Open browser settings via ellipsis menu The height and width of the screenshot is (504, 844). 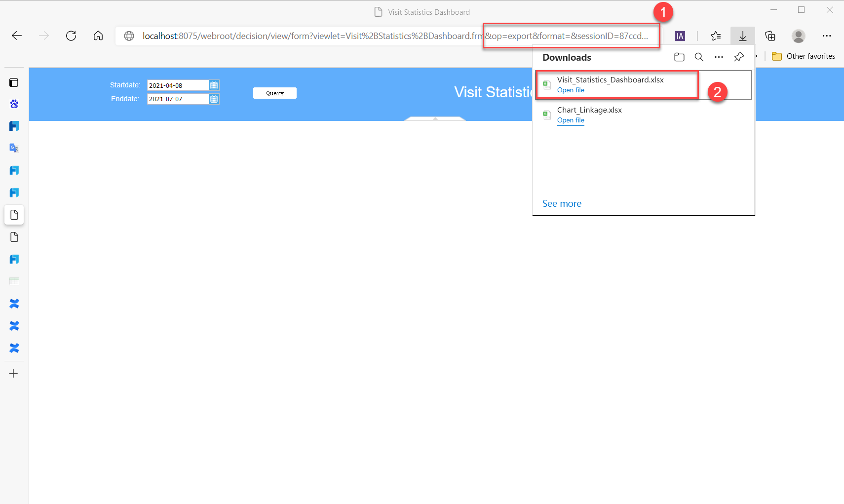click(x=827, y=36)
